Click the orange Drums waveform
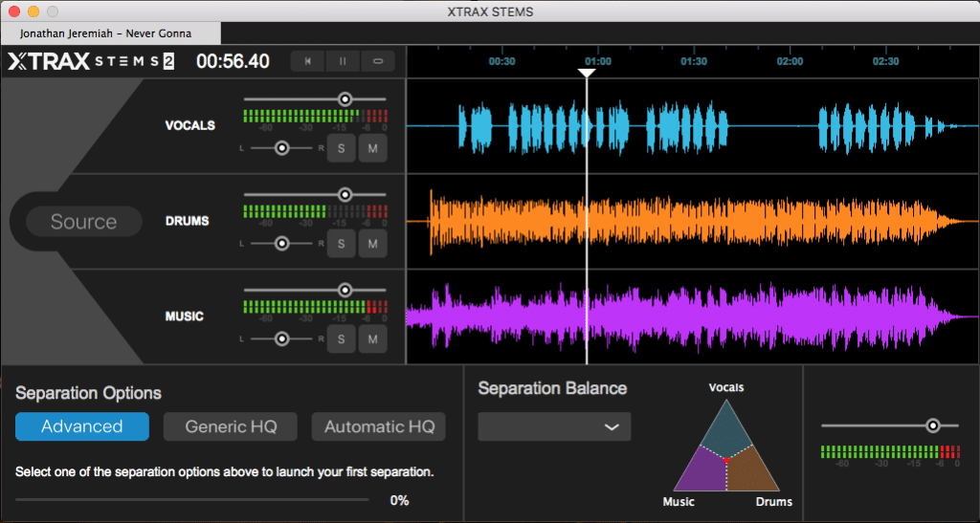980x523 pixels. point(693,222)
